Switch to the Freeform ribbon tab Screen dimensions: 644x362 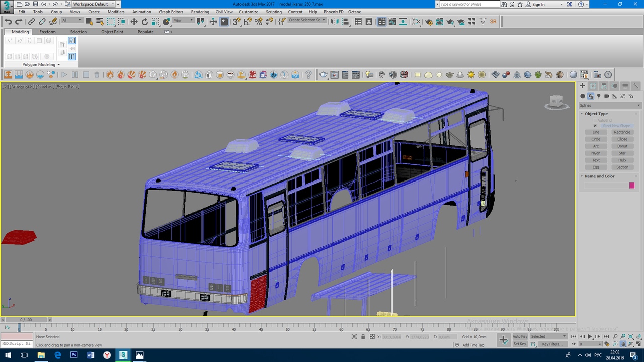tap(47, 32)
